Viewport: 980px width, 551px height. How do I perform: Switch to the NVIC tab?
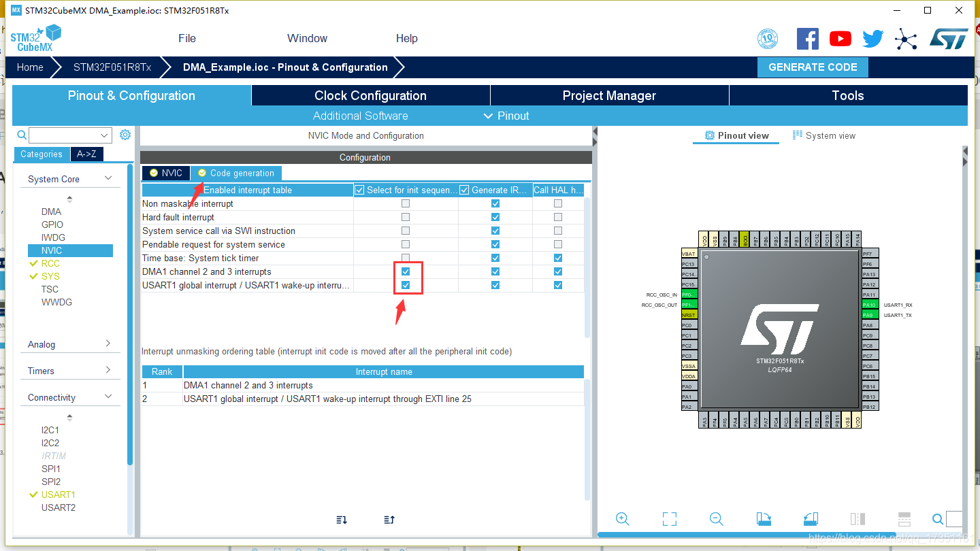(166, 173)
